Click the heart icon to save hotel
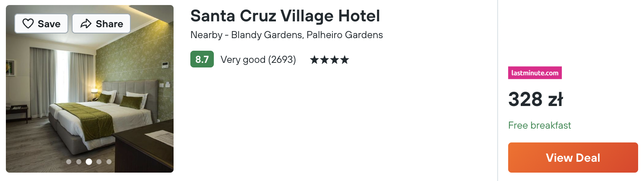This screenshot has height=181, width=644. point(28,24)
